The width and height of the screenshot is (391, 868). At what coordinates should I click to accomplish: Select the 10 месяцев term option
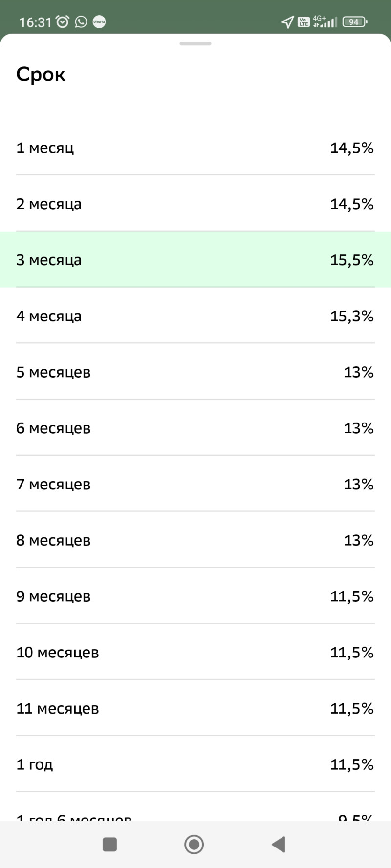pyautogui.click(x=195, y=653)
